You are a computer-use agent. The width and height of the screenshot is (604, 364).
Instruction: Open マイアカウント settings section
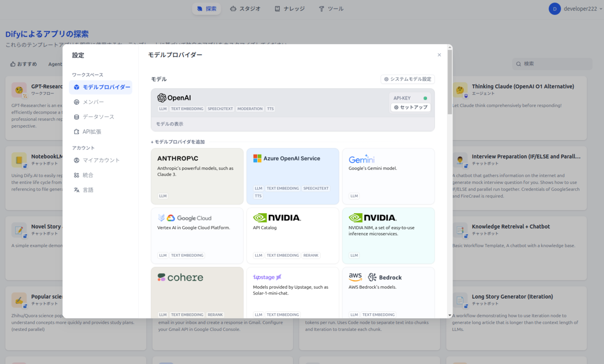(x=101, y=160)
